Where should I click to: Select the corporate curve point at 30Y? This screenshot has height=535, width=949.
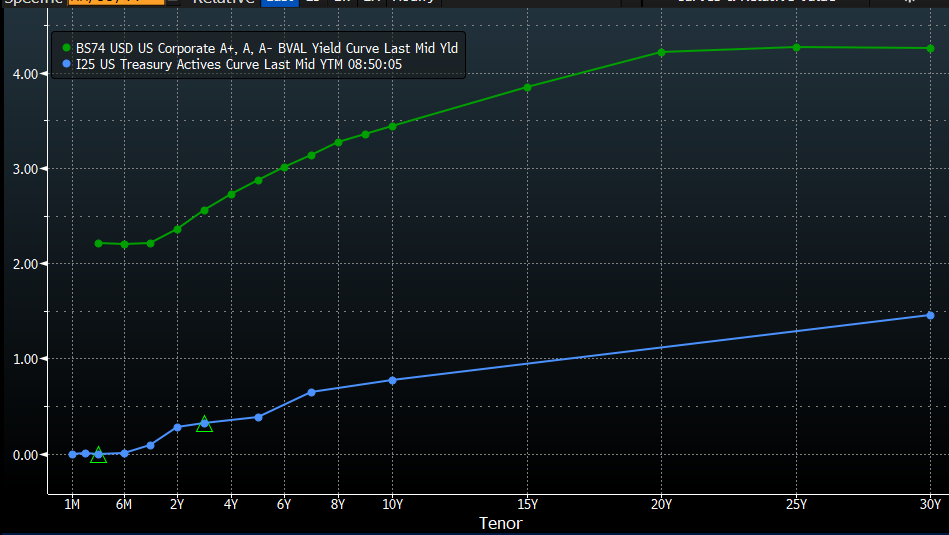930,48
